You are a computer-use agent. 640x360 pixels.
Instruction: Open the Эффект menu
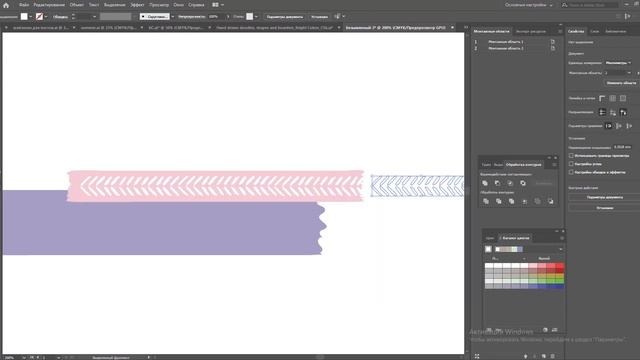[x=137, y=5]
